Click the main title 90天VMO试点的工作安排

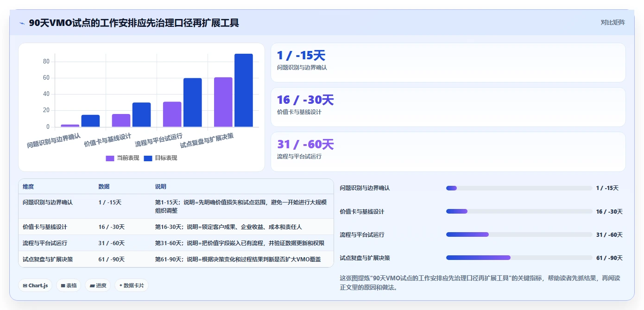(134, 23)
